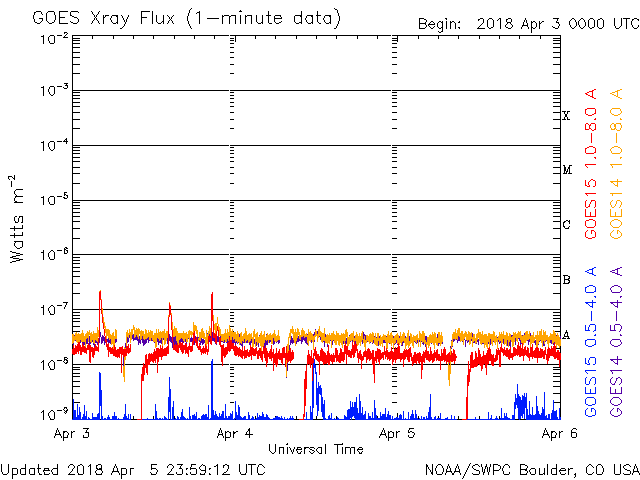Click the C flare class marker
The image size is (640, 480).
point(566,225)
